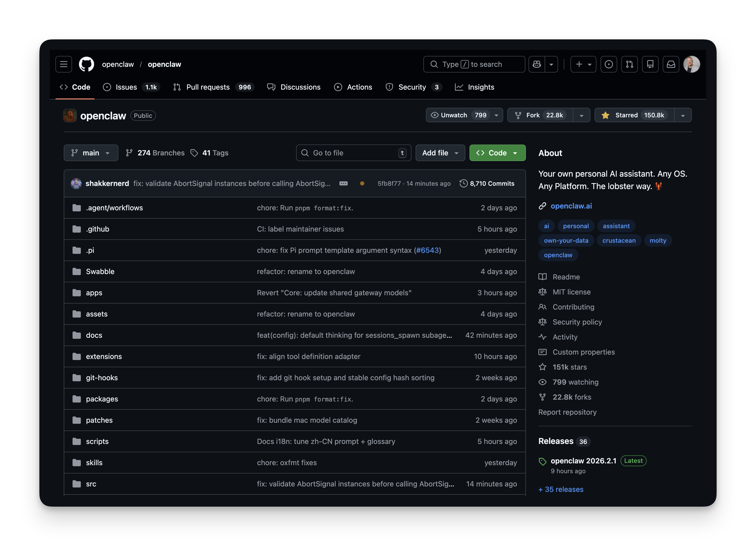Open the Unwatch notifications dropdown arrow

point(496,115)
